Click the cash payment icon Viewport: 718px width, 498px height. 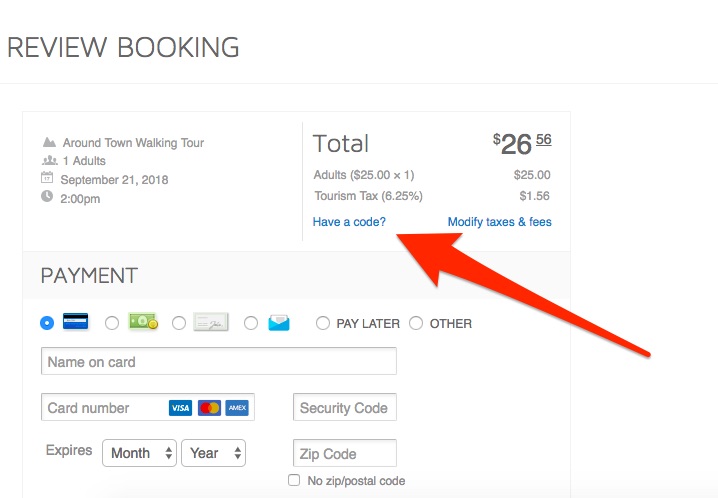pyautogui.click(x=143, y=321)
